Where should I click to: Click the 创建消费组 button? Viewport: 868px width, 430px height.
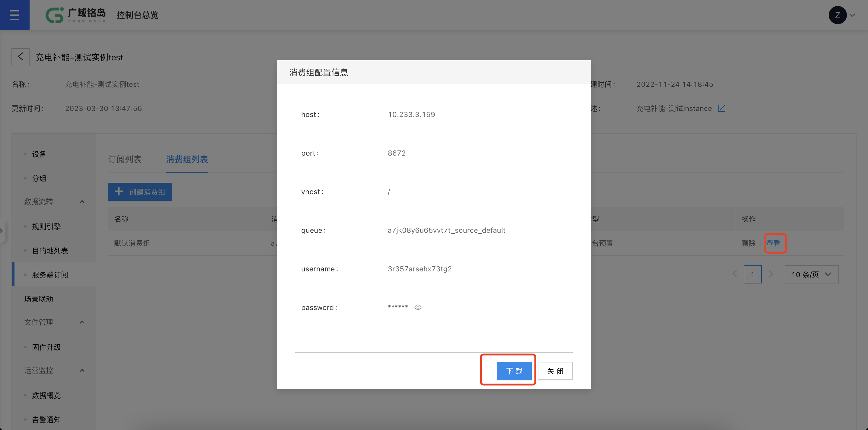coord(140,192)
